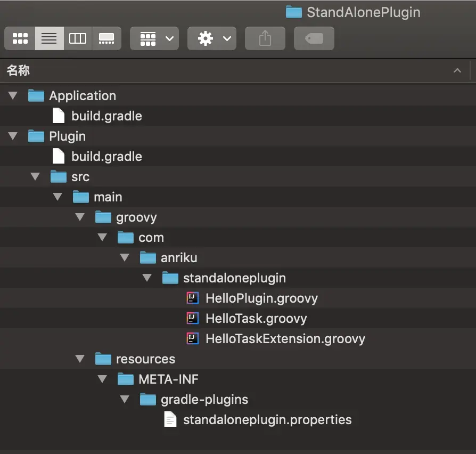Select the main folder name

pyautogui.click(x=108, y=197)
